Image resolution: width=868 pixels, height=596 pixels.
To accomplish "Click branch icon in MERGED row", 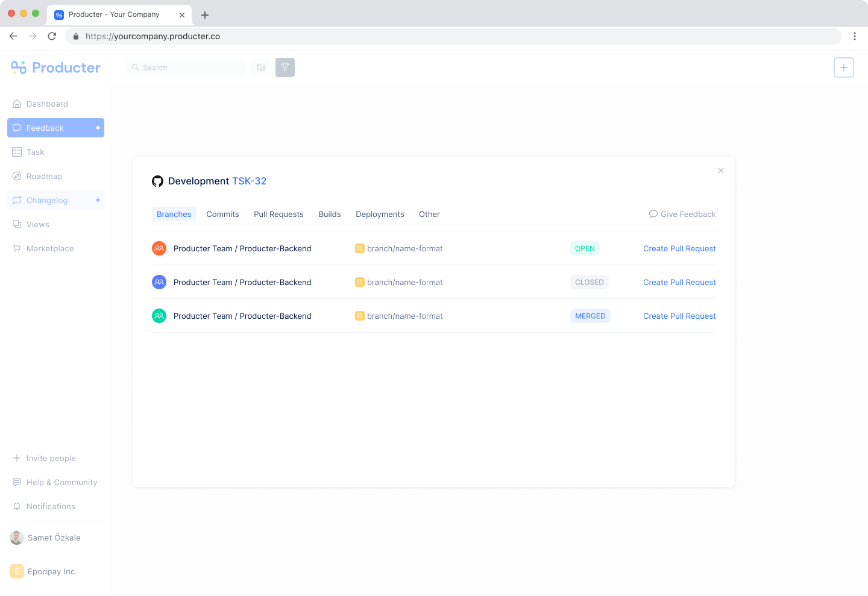I will [x=360, y=316].
